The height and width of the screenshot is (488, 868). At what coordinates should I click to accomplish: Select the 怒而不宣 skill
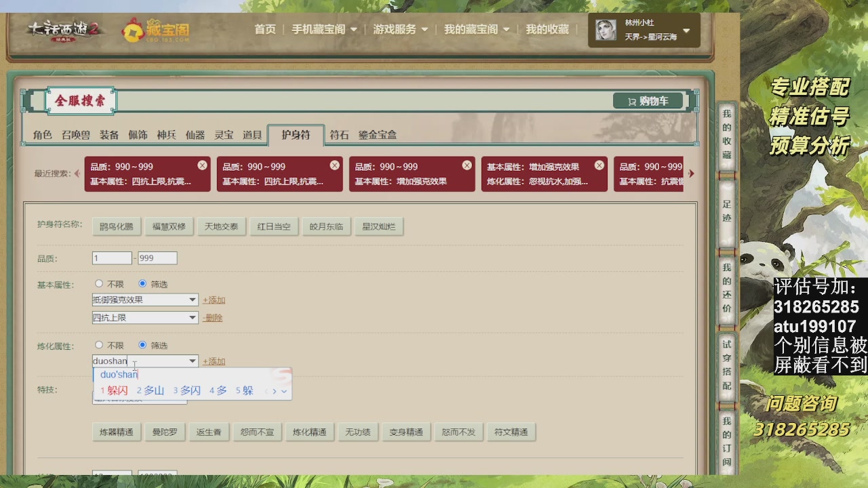[257, 432]
